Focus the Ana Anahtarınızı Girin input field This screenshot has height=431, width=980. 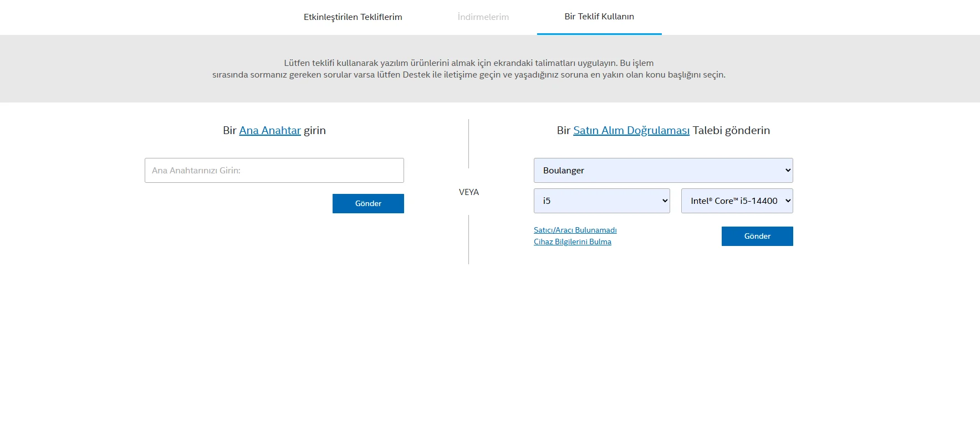click(274, 171)
